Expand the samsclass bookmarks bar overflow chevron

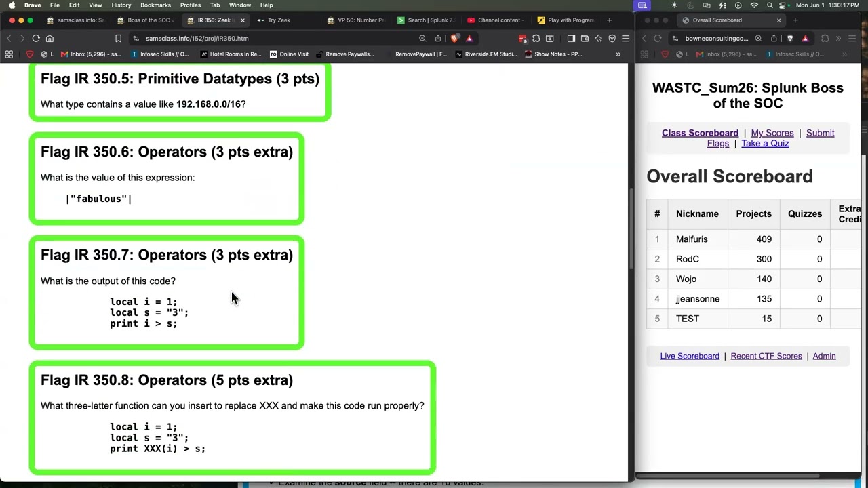pyautogui.click(x=618, y=54)
